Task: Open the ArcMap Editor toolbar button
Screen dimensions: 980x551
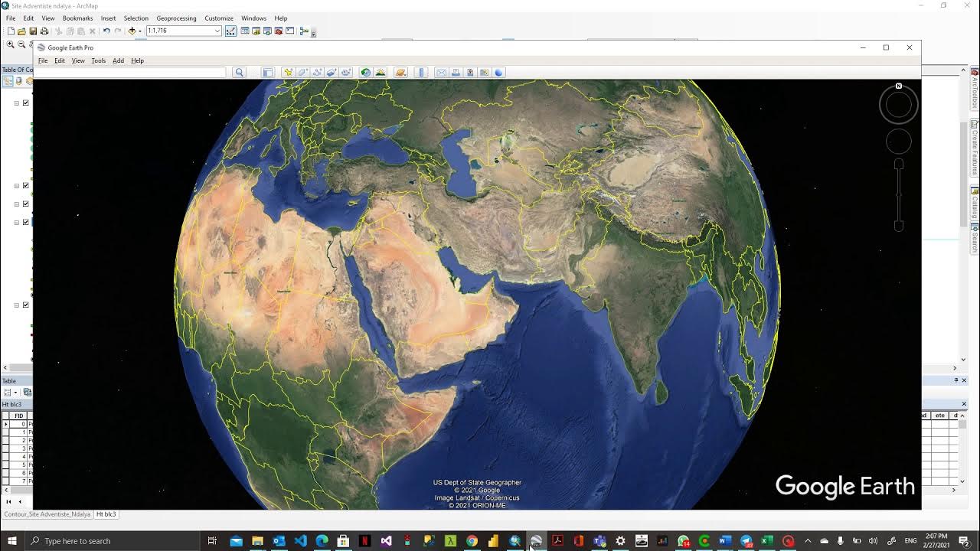Action: tap(230, 31)
